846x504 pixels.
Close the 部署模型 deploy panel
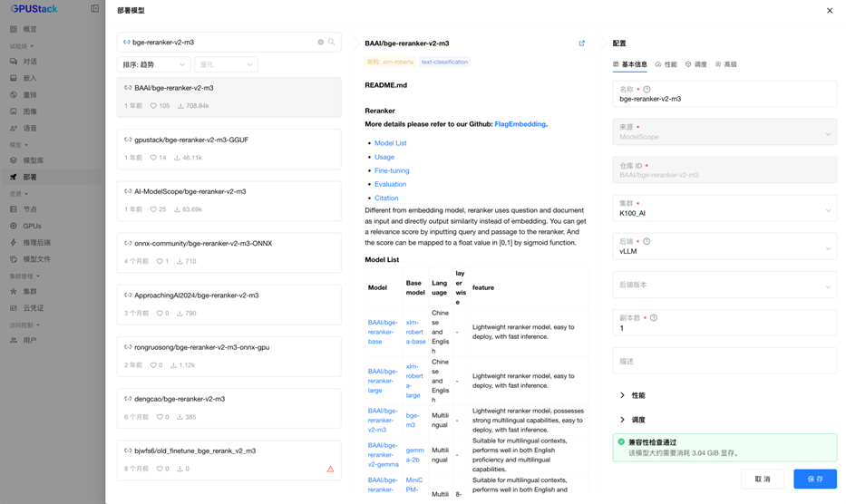click(830, 10)
